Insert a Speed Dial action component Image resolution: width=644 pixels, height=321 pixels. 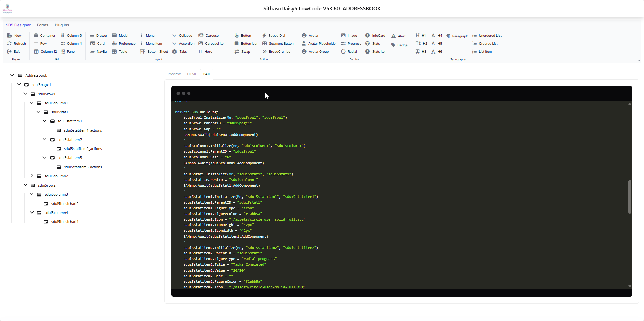pos(264,36)
